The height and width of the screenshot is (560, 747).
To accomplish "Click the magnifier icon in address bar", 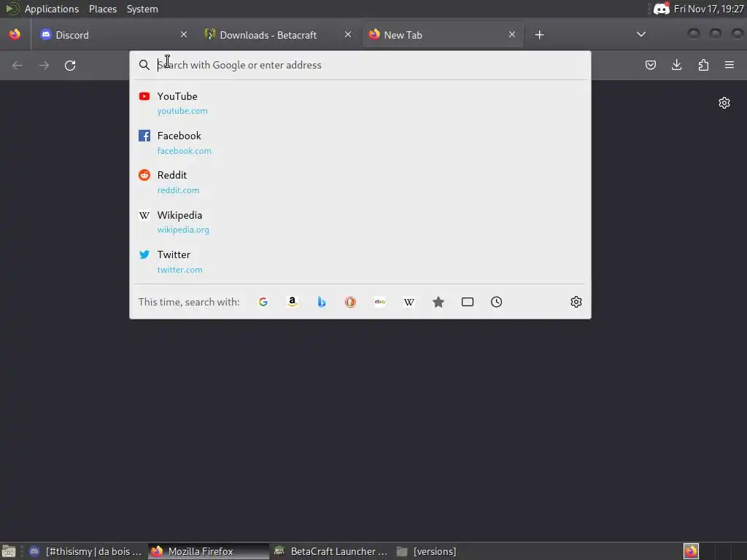I will click(144, 65).
